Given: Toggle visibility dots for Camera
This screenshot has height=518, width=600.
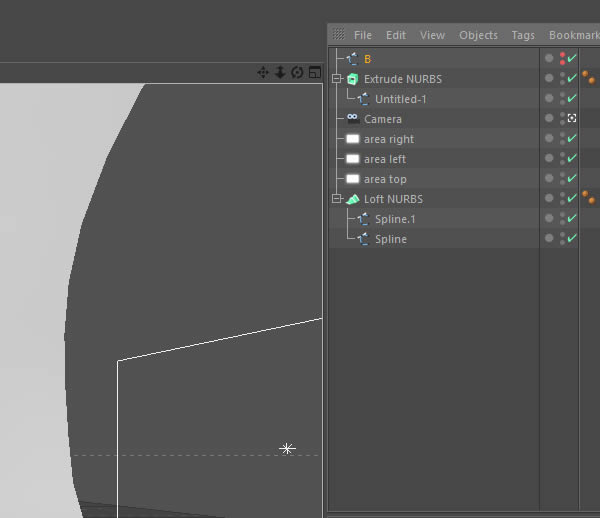Looking at the screenshot, I should 562,119.
